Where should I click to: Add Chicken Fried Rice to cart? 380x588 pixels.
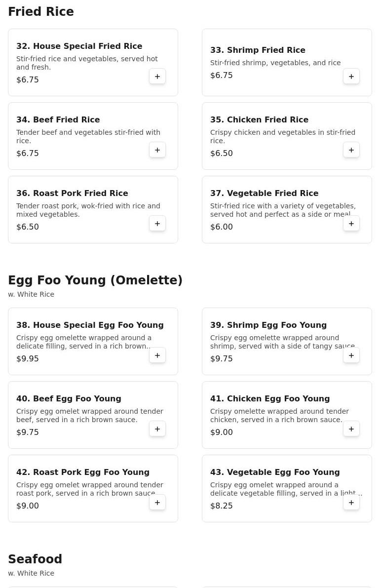pos(351,150)
